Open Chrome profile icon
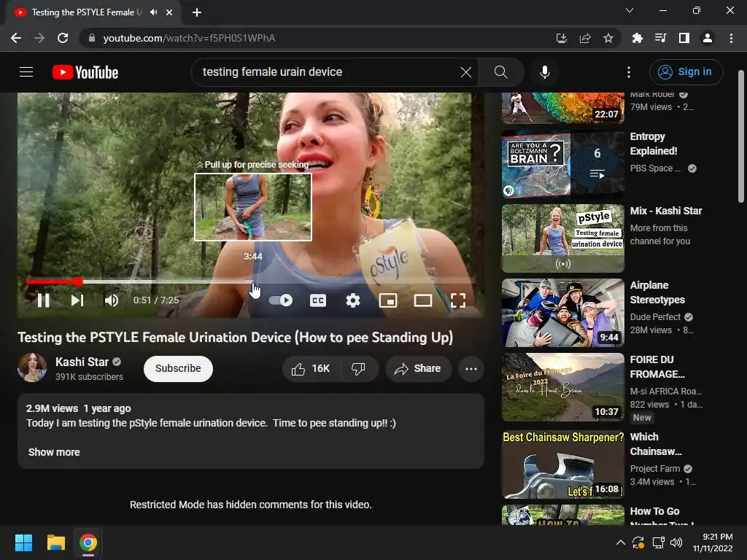 pos(708,38)
